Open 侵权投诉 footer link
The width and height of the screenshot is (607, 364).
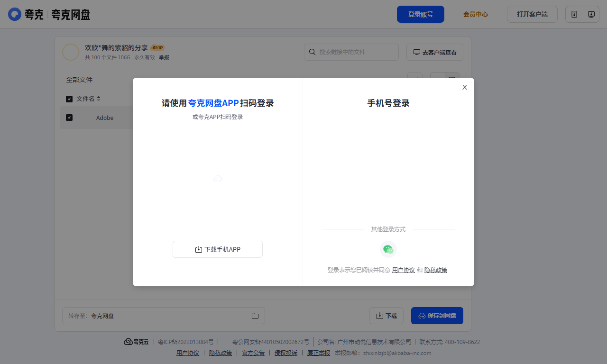[x=286, y=353]
